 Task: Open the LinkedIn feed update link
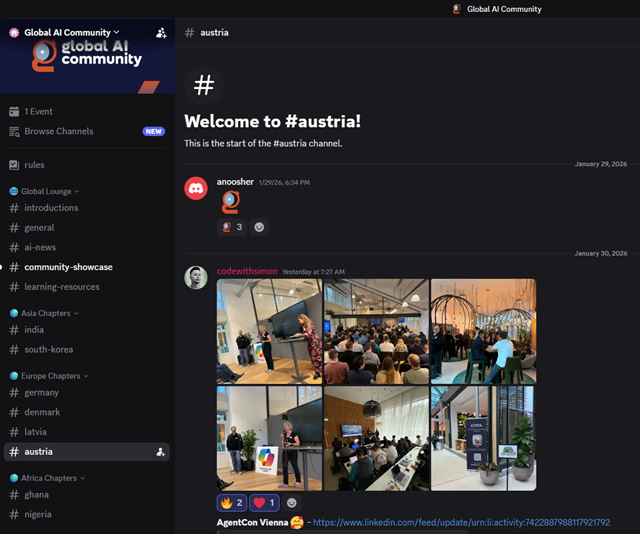pos(462,523)
